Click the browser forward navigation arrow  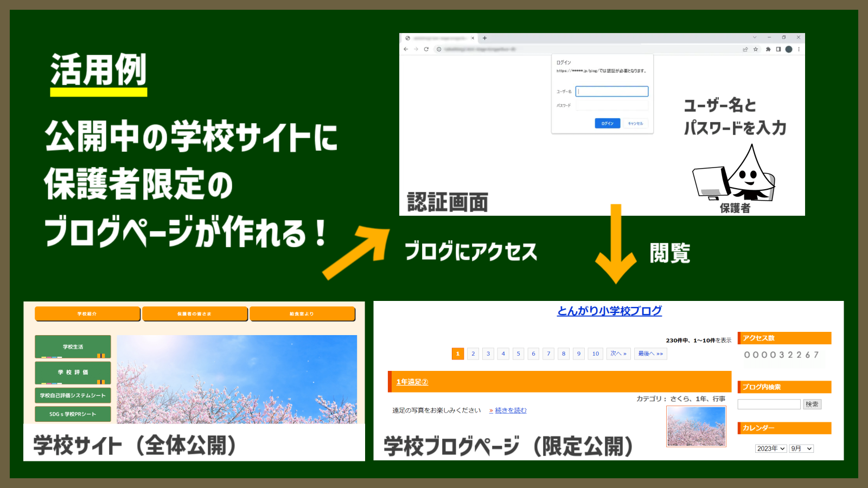416,49
